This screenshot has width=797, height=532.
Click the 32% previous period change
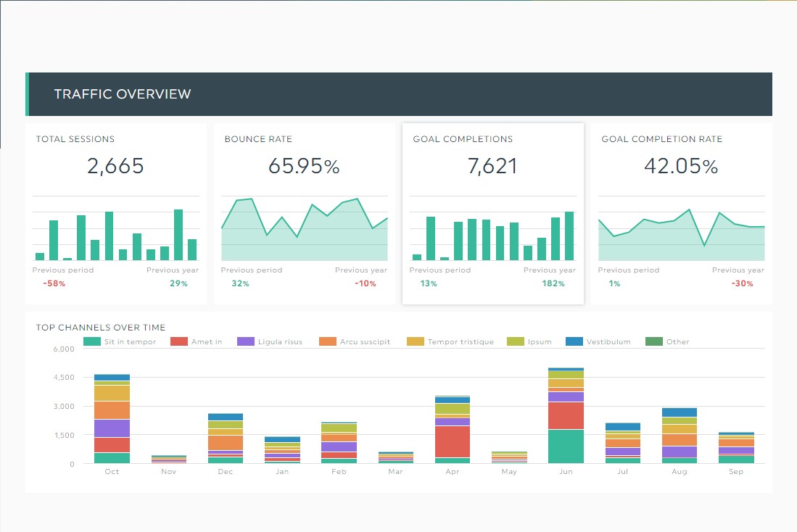(x=241, y=283)
